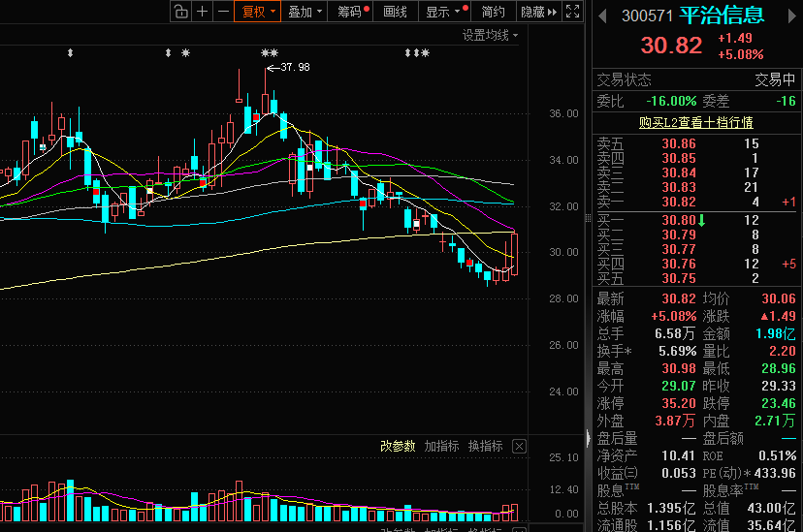Click the red triangle next to 1.49 change
803x532 pixels.
coord(764,316)
